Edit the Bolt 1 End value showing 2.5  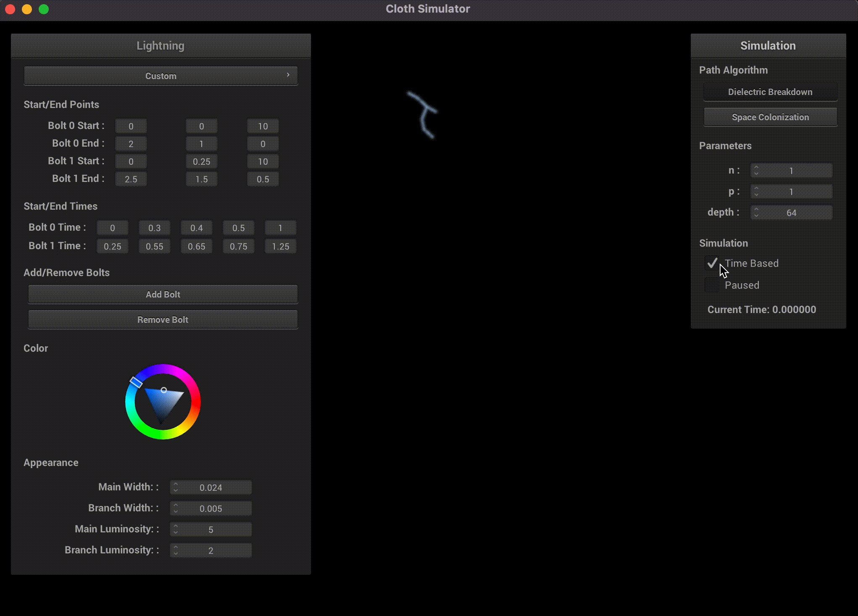coord(131,179)
